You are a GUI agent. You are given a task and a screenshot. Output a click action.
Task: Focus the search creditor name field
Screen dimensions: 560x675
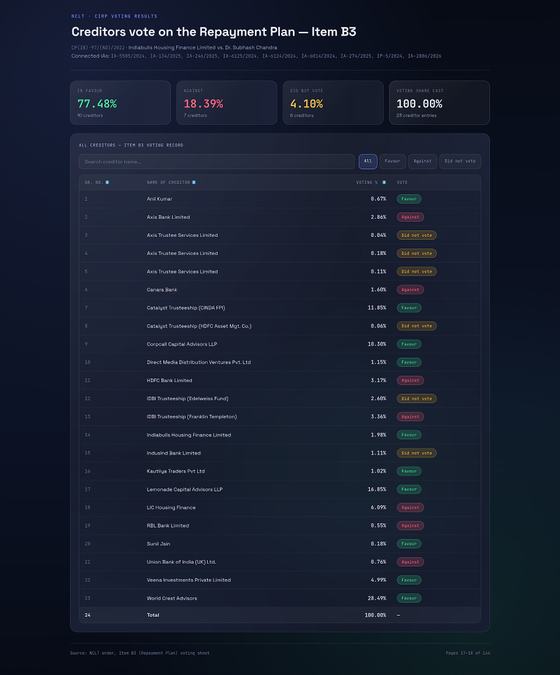(217, 161)
